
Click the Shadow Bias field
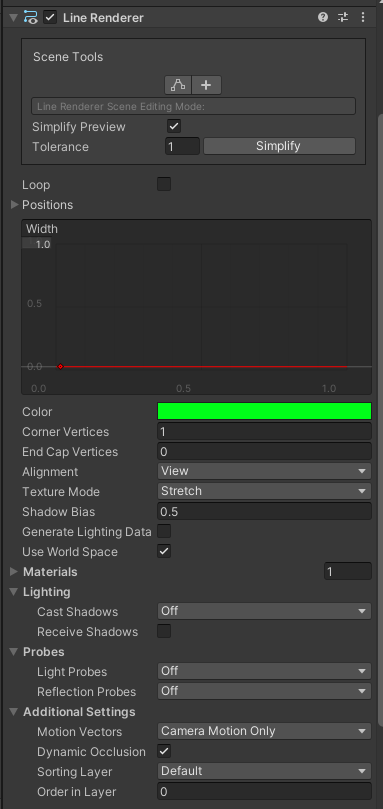pyautogui.click(x=264, y=511)
